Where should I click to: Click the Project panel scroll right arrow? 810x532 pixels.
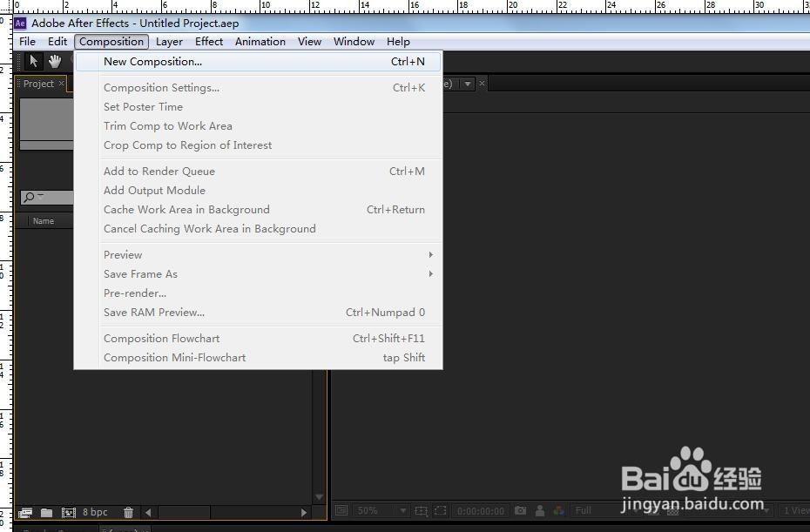pyautogui.click(x=304, y=512)
